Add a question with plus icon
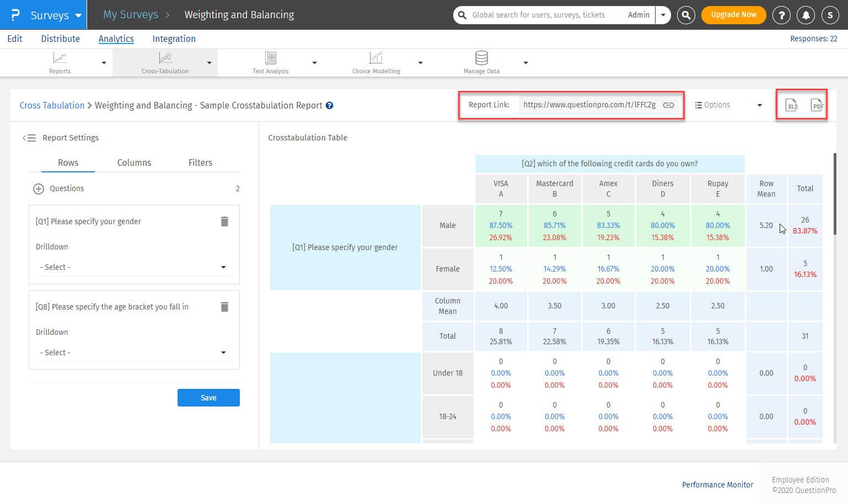This screenshot has height=504, width=848. pos(39,189)
